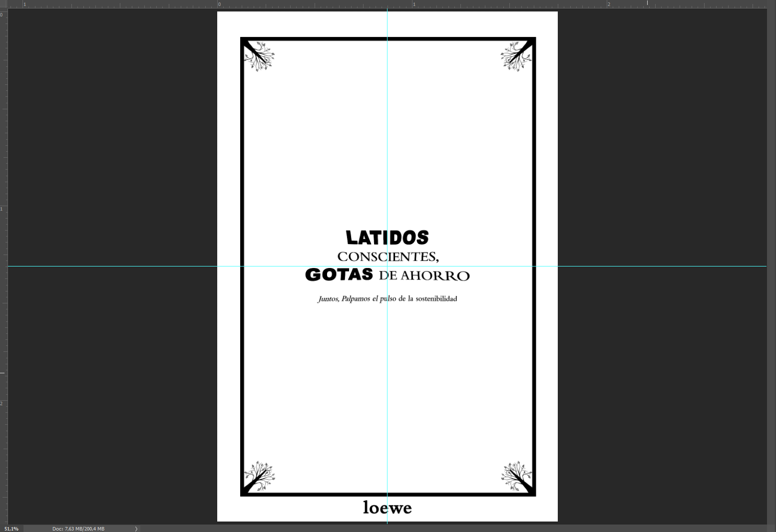Click the loewe logo text
The image size is (776, 532).
[388, 507]
